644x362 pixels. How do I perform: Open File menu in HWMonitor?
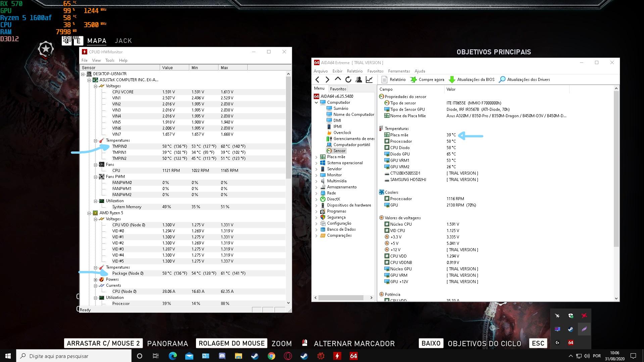coord(85,60)
